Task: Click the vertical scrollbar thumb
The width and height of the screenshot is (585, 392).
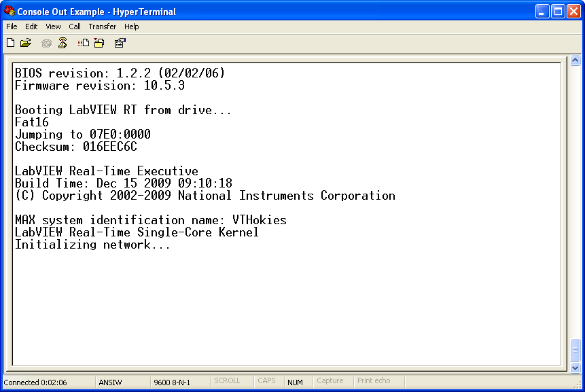Action: tap(575, 350)
